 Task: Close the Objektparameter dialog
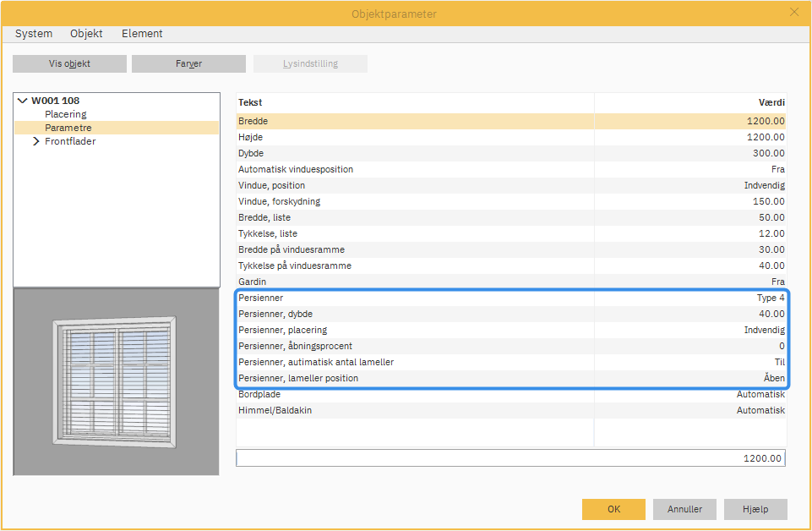point(793,12)
